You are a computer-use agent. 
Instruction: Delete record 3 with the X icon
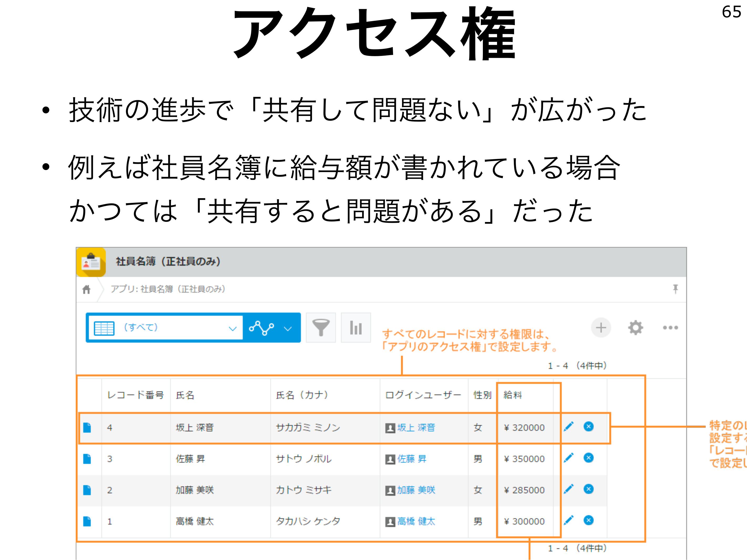pos(588,458)
